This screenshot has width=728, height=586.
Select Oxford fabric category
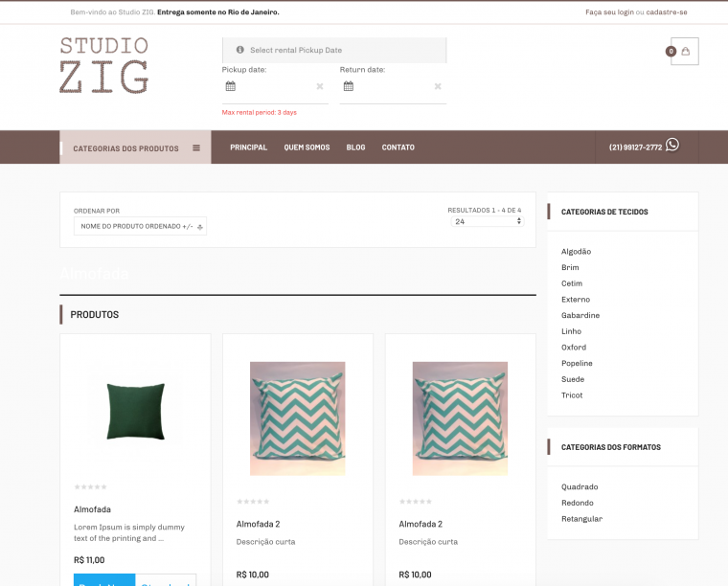574,347
